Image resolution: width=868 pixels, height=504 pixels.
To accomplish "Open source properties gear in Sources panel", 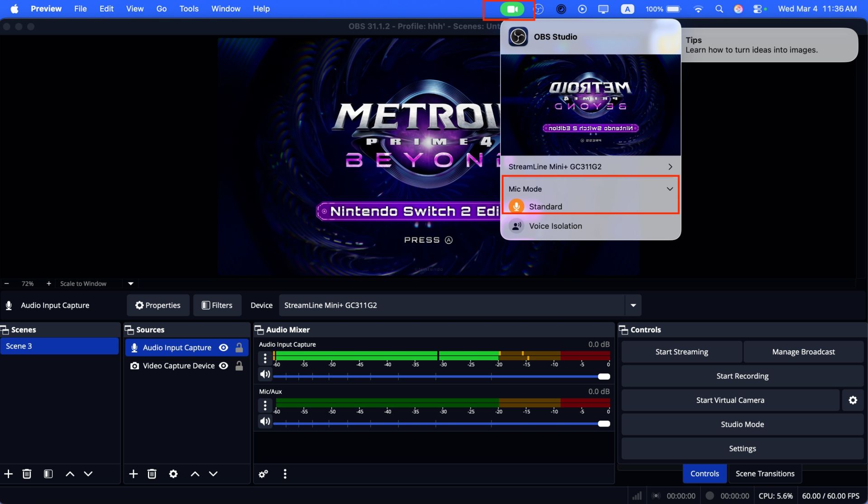I will [173, 474].
